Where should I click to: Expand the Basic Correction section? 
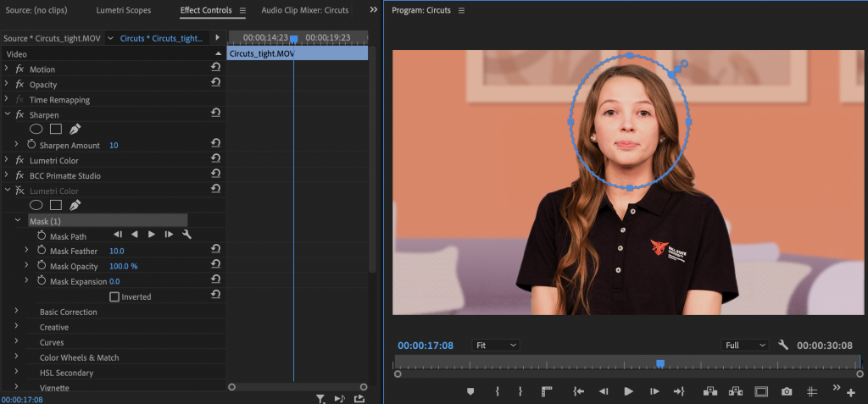coord(16,312)
